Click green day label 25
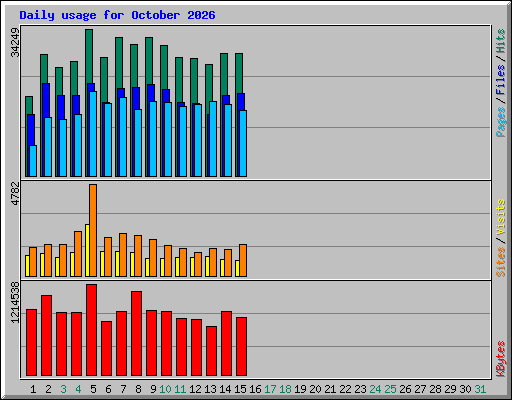The height and width of the screenshot is (400, 512). click(390, 389)
